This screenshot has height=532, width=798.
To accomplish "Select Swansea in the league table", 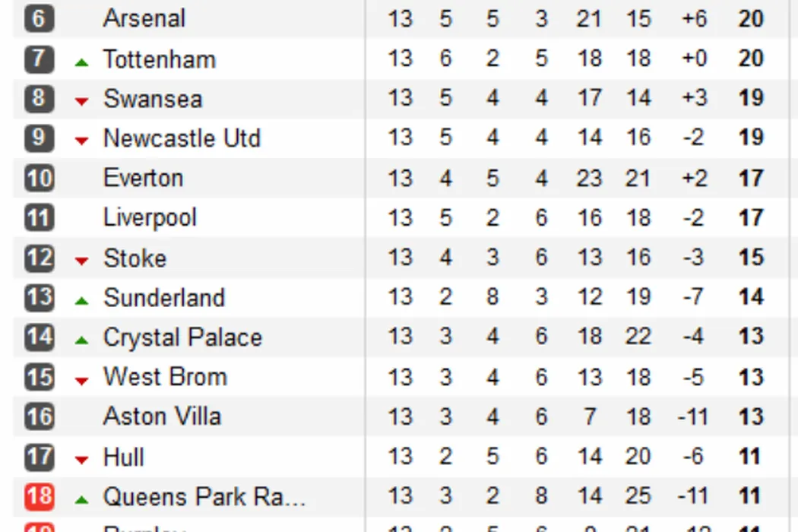I will [x=152, y=99].
